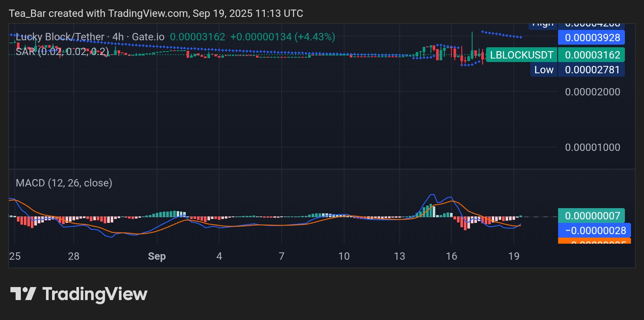
Task: Click the 13 date label on time axis
Action: [x=399, y=256]
